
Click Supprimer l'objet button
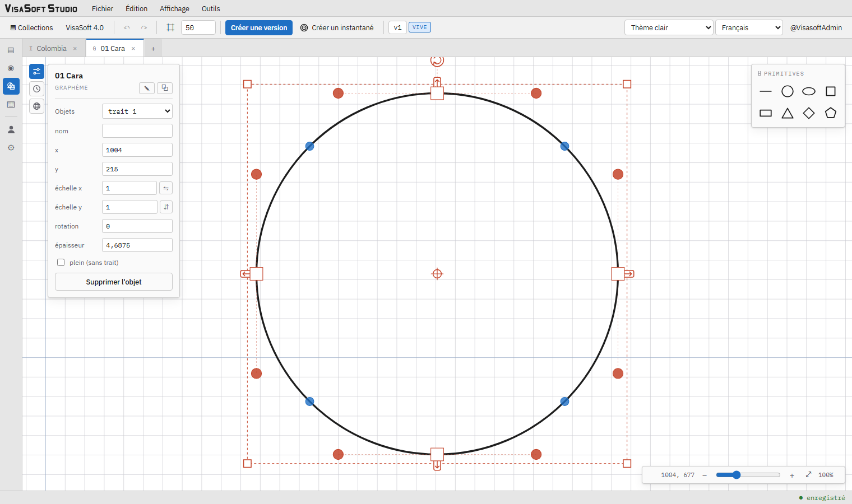pos(114,282)
